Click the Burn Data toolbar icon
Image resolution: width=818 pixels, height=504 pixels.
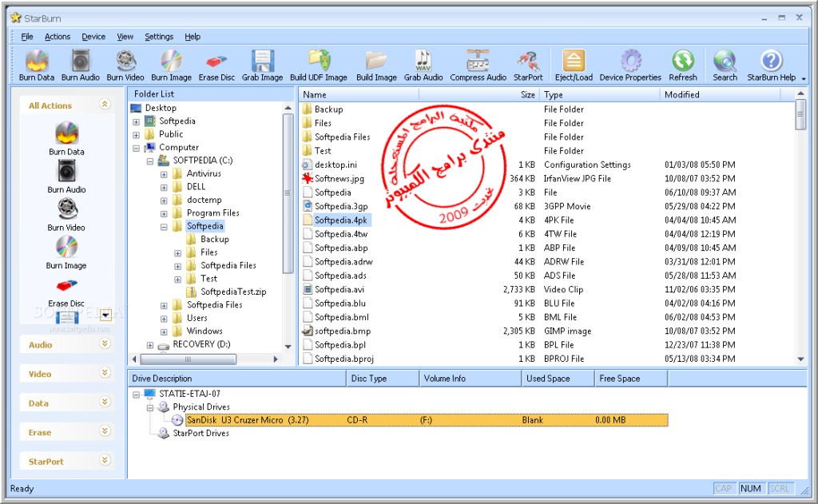click(x=37, y=65)
